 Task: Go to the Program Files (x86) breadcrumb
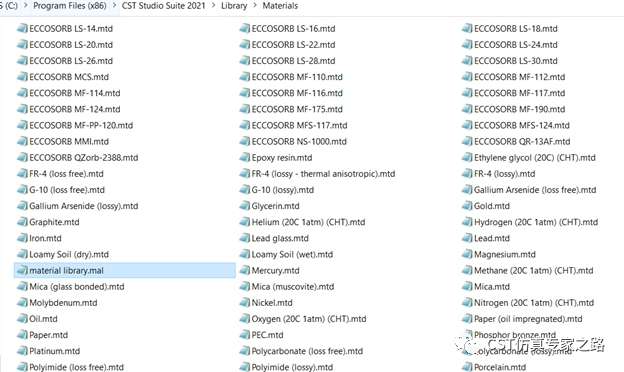[x=70, y=6]
